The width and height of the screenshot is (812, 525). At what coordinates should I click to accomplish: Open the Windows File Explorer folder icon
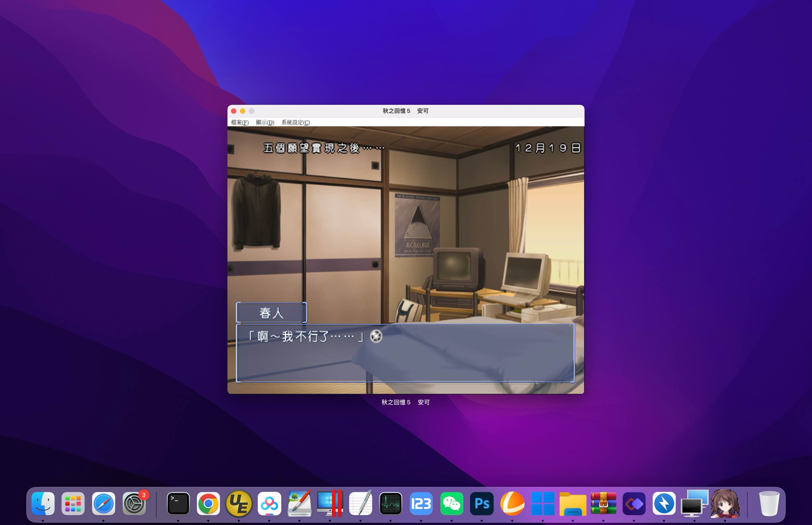(573, 504)
